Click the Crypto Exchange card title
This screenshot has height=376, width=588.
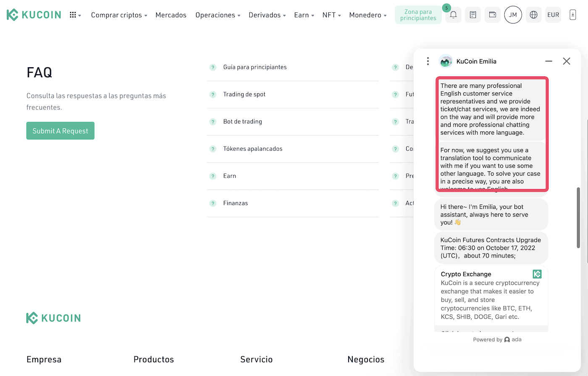(x=466, y=274)
